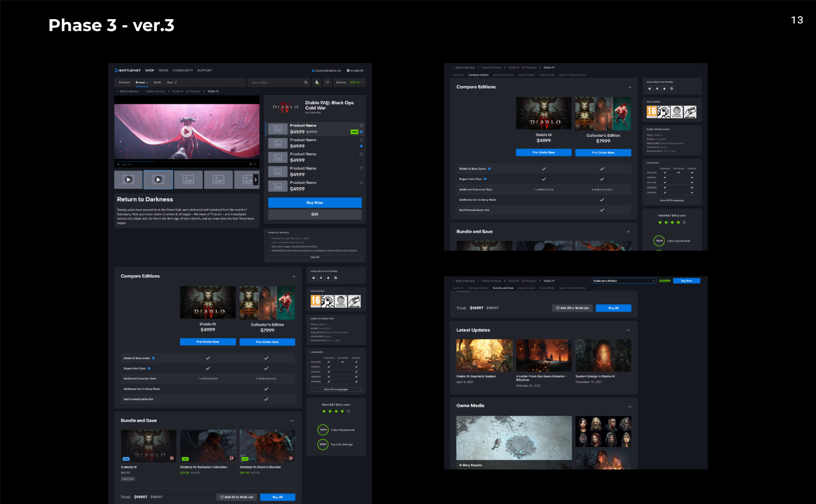The width and height of the screenshot is (816, 504).
Task: Click Google platform icon in the left mockup
Action: click(x=336, y=278)
